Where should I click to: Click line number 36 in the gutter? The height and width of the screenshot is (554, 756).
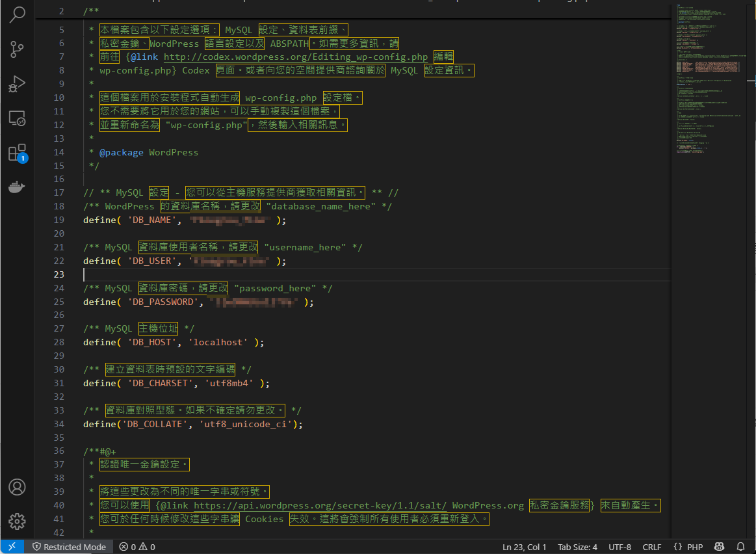click(x=59, y=451)
